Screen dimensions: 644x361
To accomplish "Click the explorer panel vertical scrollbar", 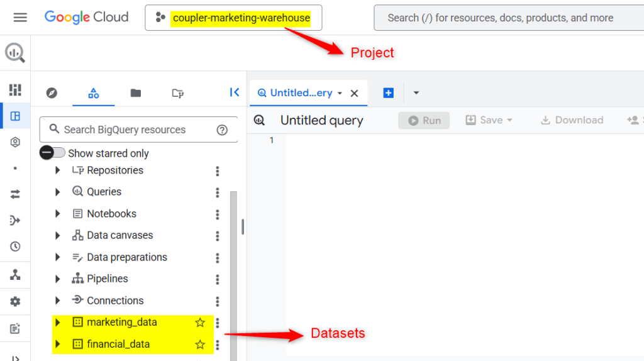I will point(234,275).
